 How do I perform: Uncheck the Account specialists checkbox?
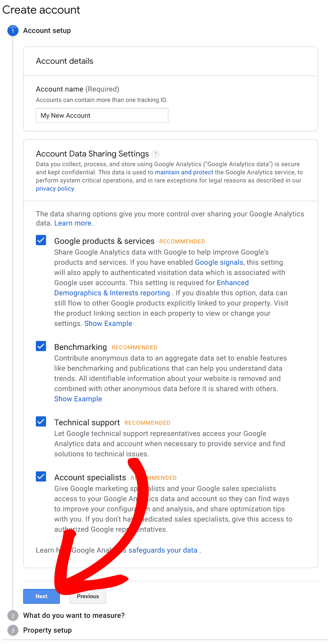[41, 476]
